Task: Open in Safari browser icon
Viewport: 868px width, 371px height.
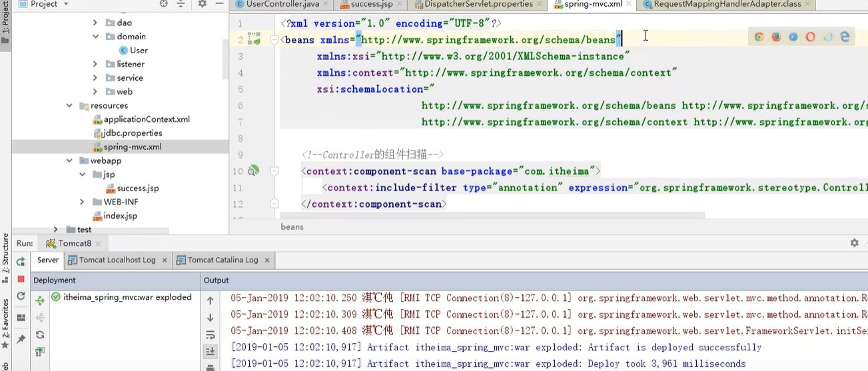Action: pos(793,37)
